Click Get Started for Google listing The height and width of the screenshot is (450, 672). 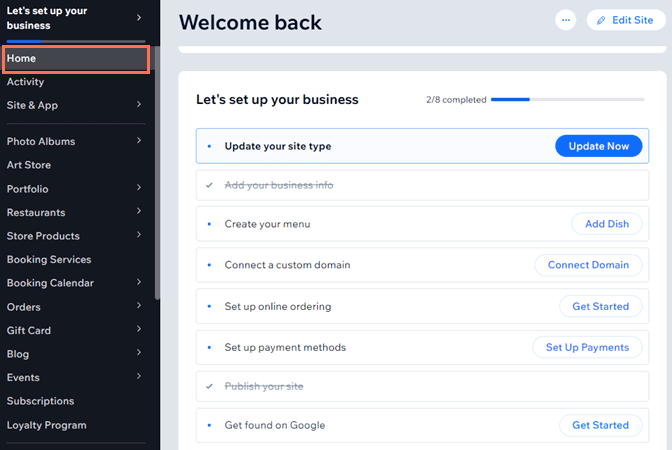[600, 425]
